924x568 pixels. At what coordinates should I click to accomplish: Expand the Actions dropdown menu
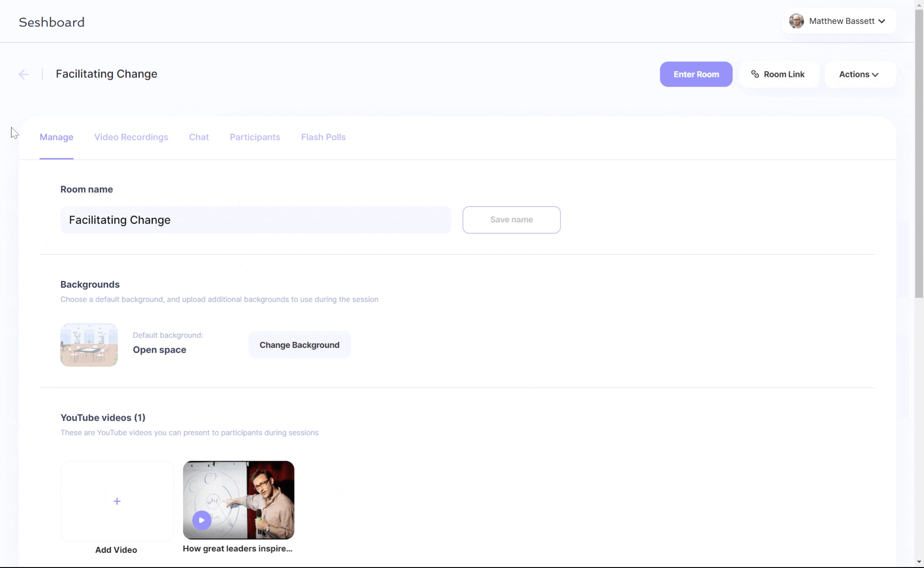pyautogui.click(x=860, y=74)
